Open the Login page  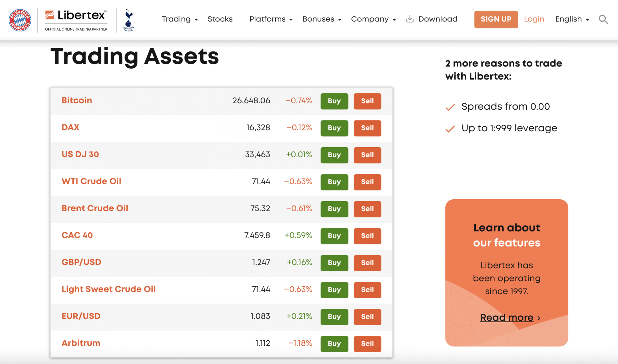[534, 19]
